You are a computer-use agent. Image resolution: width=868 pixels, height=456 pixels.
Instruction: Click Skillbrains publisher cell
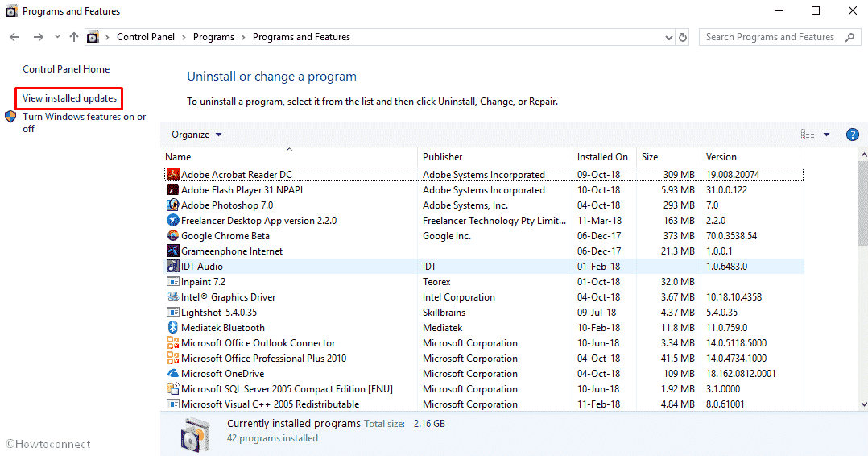tap(444, 313)
